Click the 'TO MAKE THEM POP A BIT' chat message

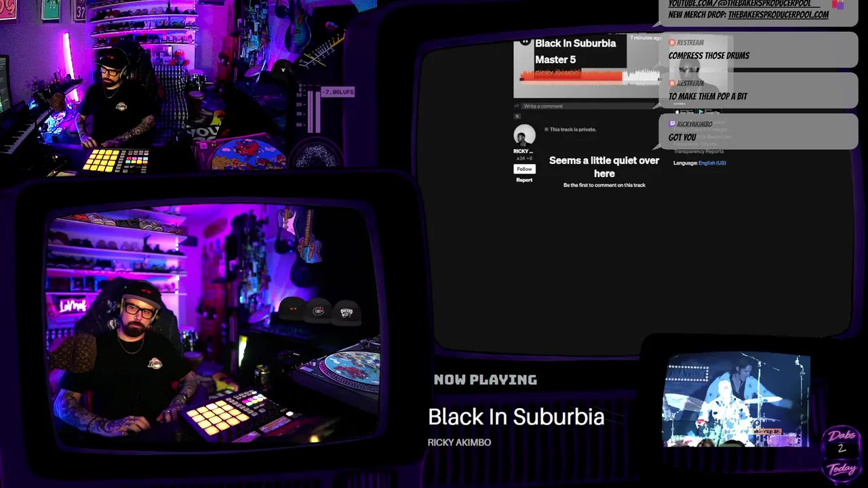[708, 96]
